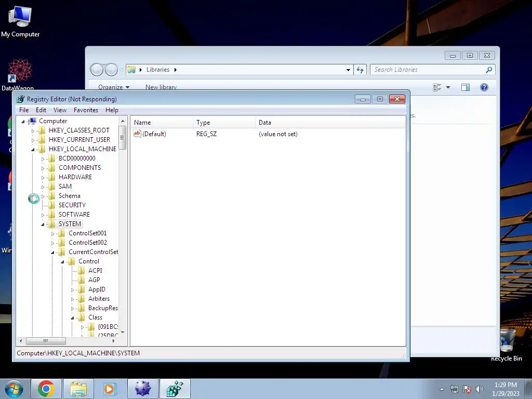Open the view options dropdown arrow
The image size is (532, 399).
coord(448,87)
